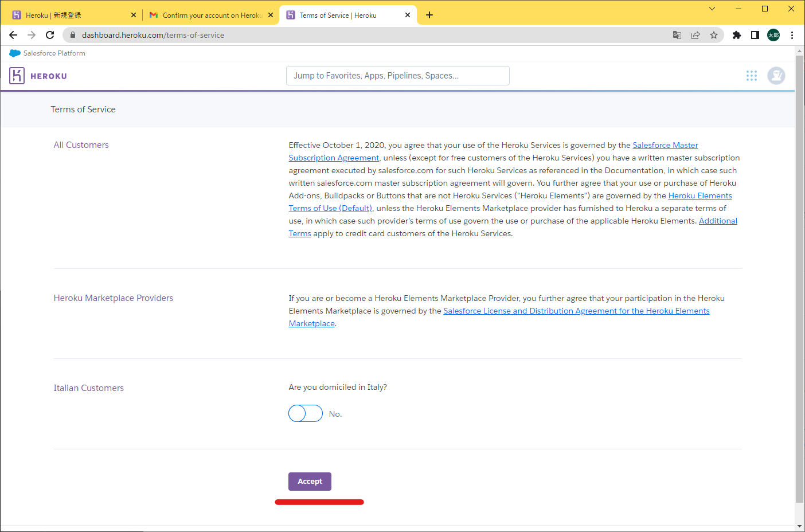Click the 'No.' label beside the switch
Screen dimensions: 805x532
click(x=335, y=414)
